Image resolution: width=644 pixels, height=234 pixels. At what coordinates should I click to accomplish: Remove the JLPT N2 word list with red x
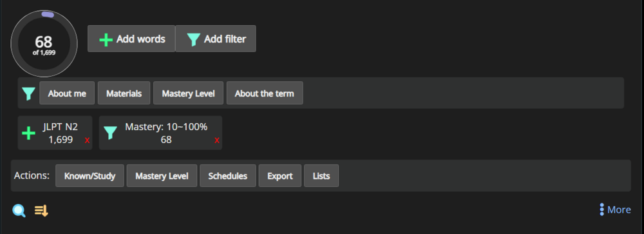tap(87, 141)
